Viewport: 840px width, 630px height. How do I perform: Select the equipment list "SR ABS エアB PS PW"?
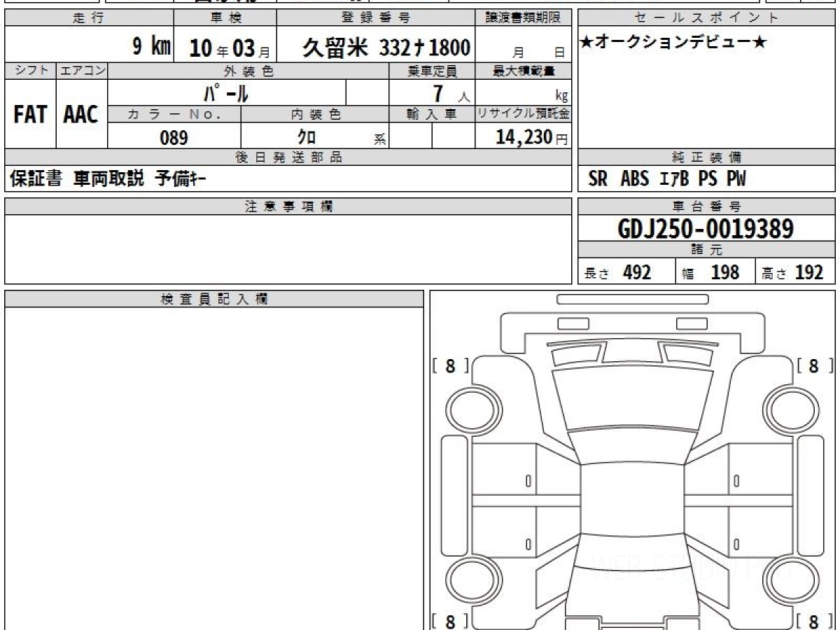click(666, 179)
